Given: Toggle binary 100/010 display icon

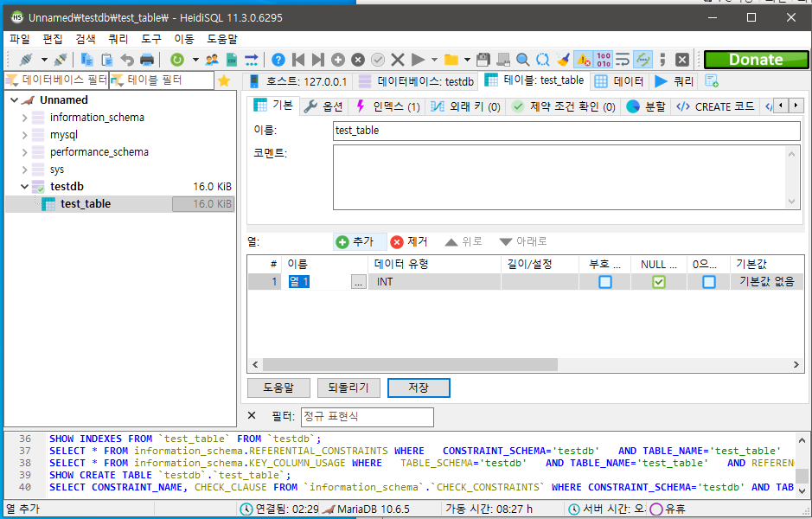Looking at the screenshot, I should point(604,60).
